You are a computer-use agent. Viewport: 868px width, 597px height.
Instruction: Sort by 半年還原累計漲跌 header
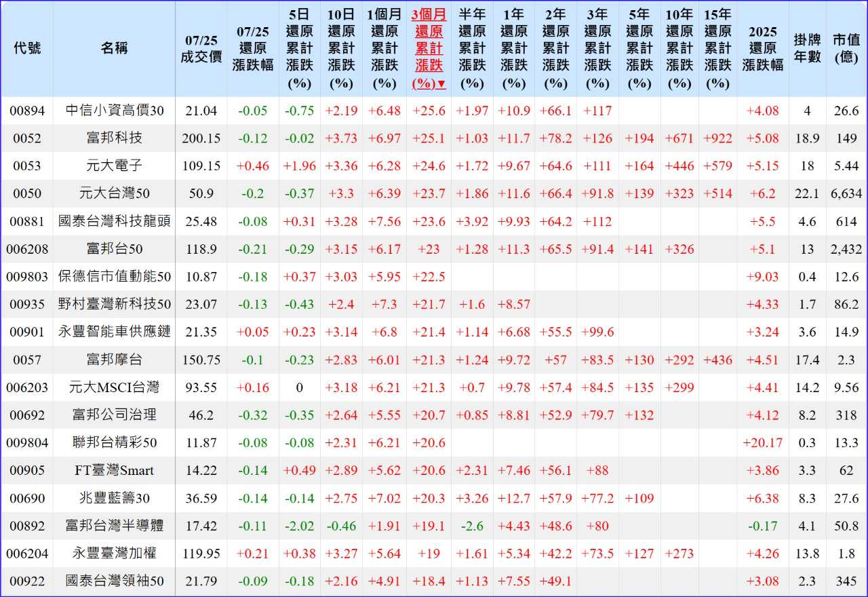pyautogui.click(x=472, y=49)
